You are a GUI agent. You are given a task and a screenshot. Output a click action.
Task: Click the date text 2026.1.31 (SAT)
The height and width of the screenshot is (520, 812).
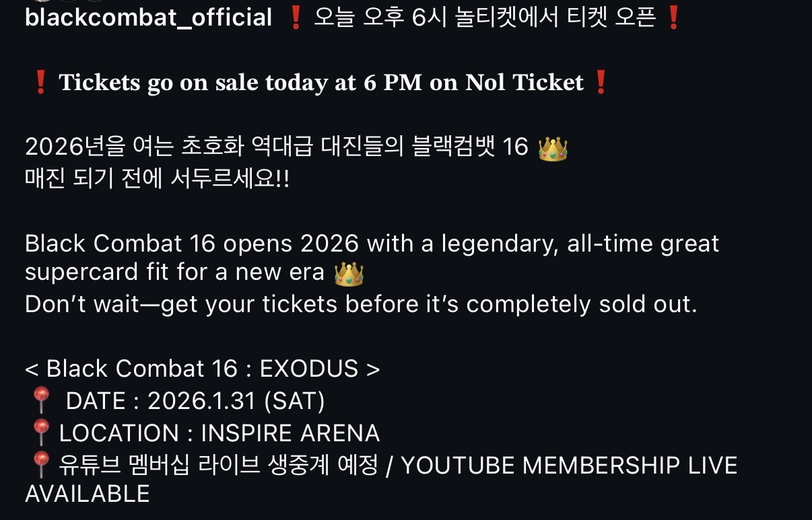[x=236, y=402]
